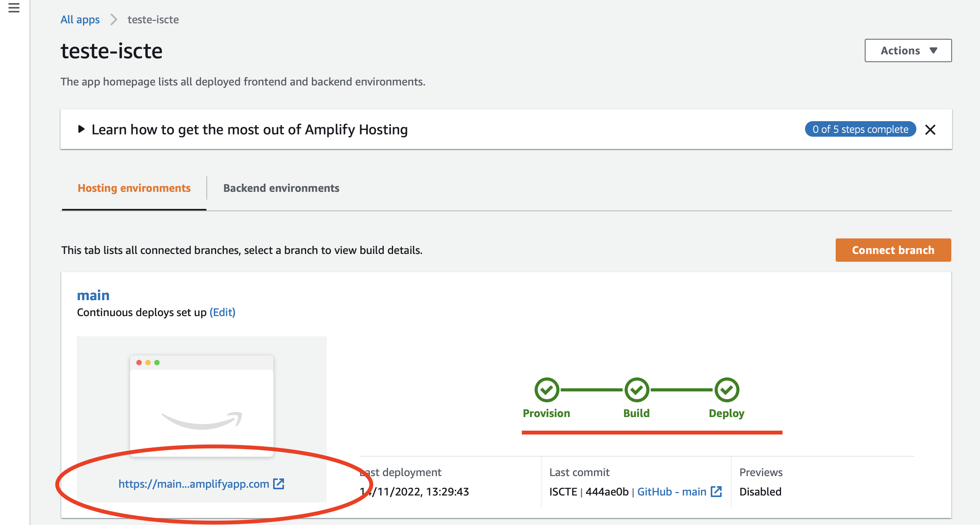Click the teste-iscte breadcrumb text
Screen dimensions: 980x525
[x=153, y=19]
